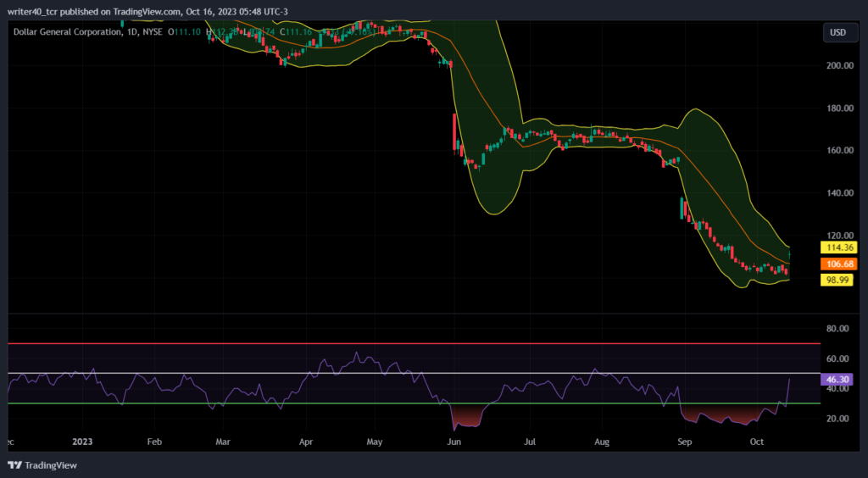Click the Oct label on time axis

pos(757,442)
